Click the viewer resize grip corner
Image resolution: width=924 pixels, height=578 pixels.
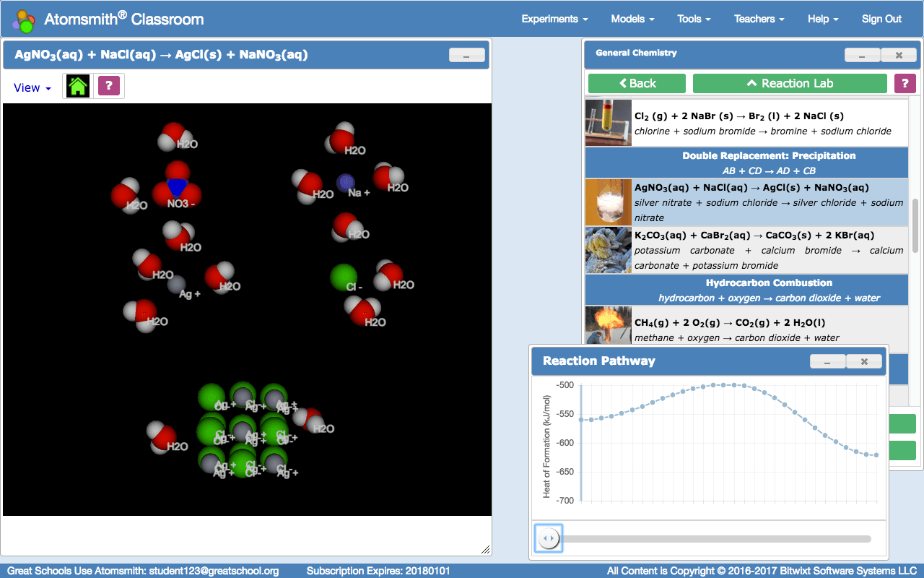pos(485,549)
